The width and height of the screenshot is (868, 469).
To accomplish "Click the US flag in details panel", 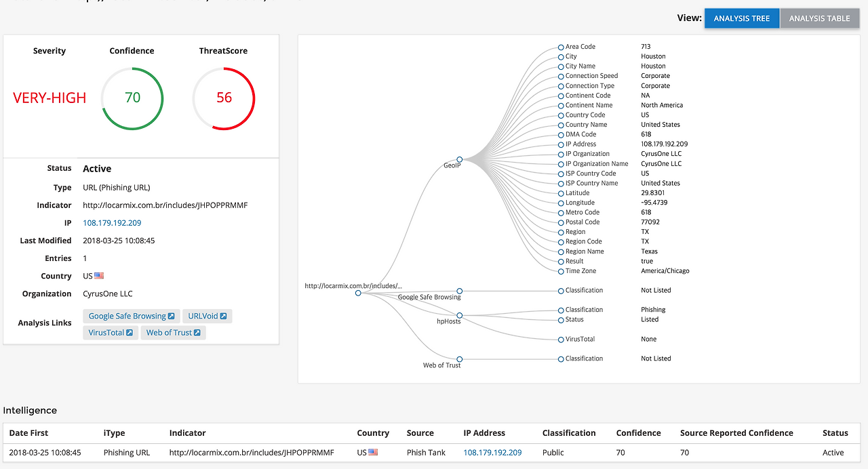I will pos(99,276).
